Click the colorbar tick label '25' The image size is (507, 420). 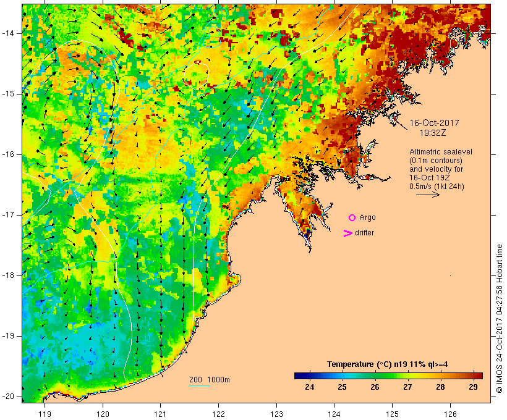point(342,387)
